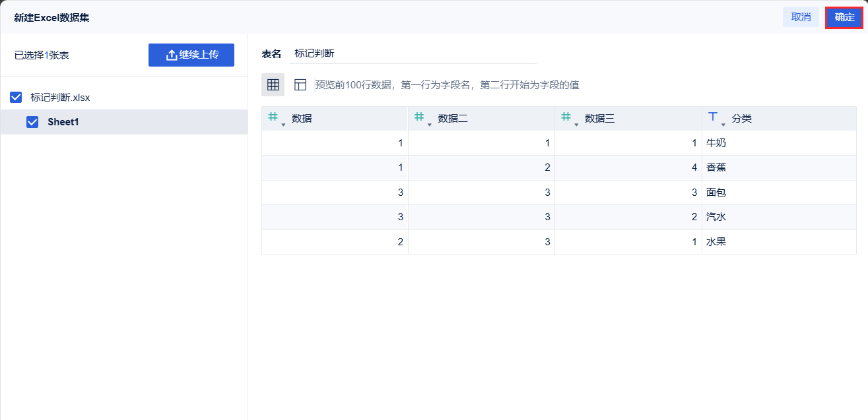This screenshot has width=868, height=420.
Task: Click the numeric type icon for 数据
Action: pyautogui.click(x=273, y=117)
